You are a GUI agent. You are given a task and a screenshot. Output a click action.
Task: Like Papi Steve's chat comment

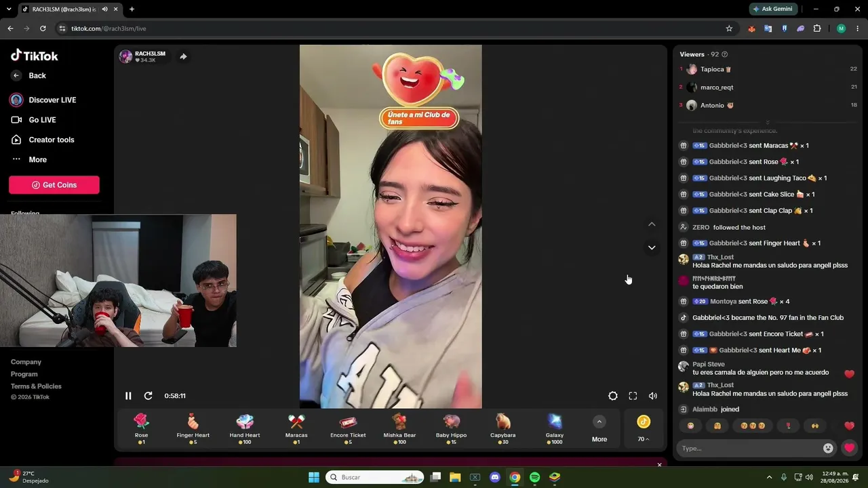pyautogui.click(x=849, y=373)
